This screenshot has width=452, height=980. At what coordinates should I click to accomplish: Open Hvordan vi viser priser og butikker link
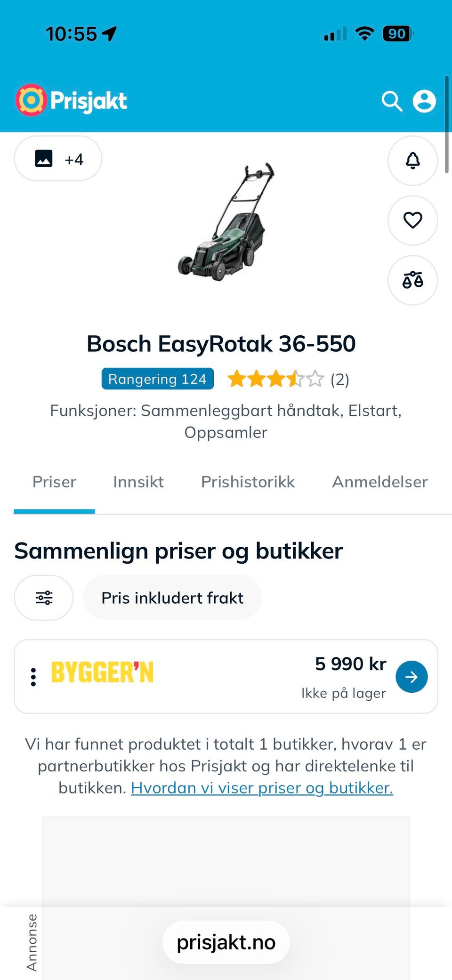pyautogui.click(x=262, y=788)
